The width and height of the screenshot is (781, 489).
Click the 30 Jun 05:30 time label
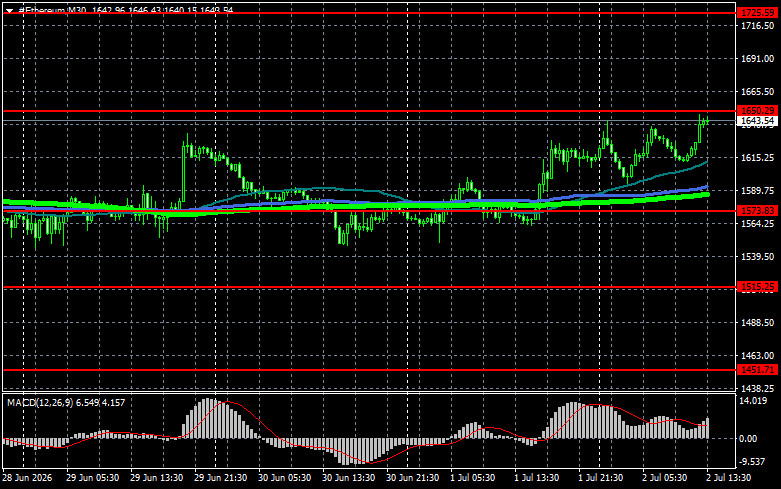(x=284, y=478)
